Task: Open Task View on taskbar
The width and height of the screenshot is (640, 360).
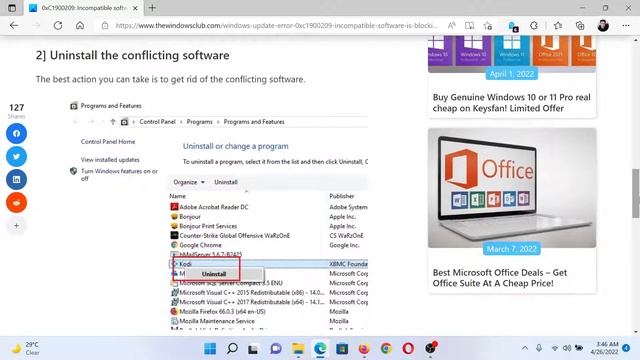Action: [x=253, y=349]
